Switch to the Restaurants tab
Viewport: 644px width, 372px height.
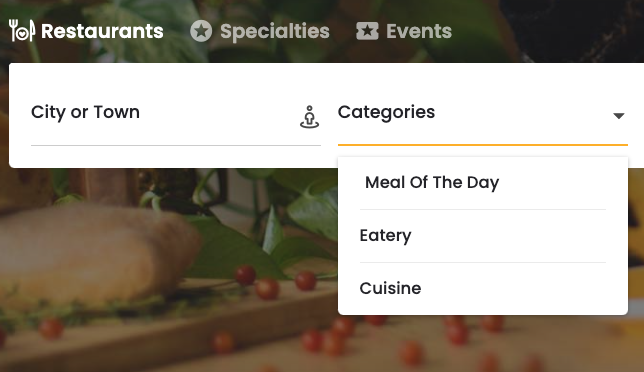tap(86, 31)
